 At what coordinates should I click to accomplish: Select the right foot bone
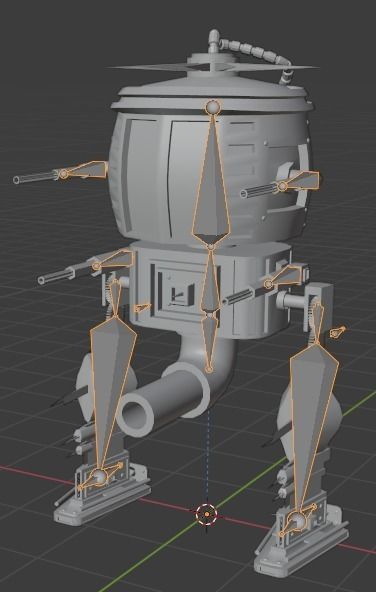298,520
